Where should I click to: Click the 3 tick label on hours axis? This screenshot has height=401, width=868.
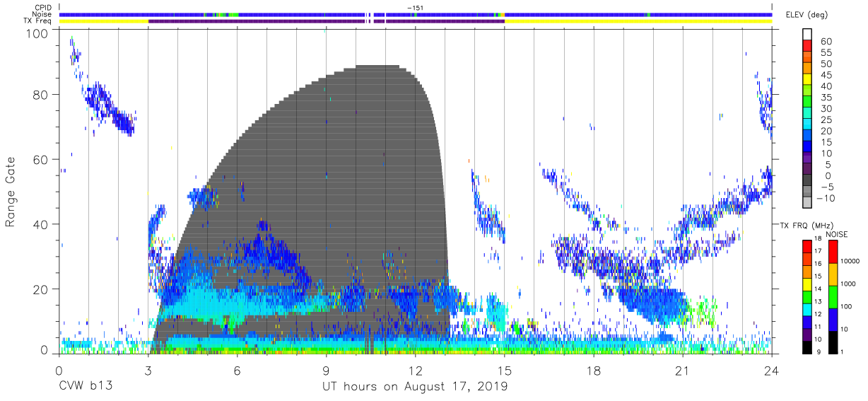click(x=148, y=370)
